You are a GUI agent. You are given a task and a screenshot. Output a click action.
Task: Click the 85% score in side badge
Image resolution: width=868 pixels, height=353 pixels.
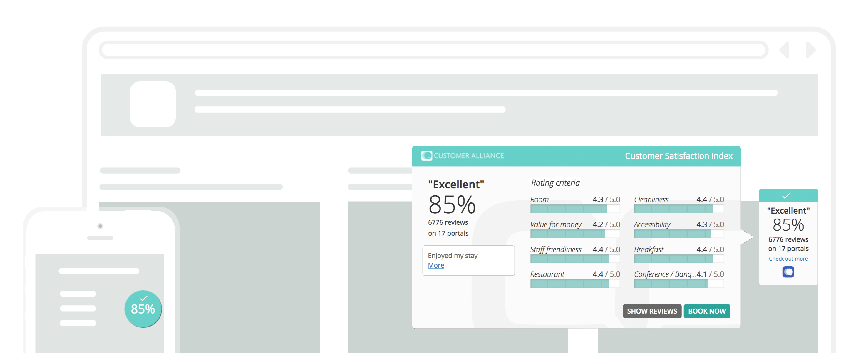pos(788,225)
